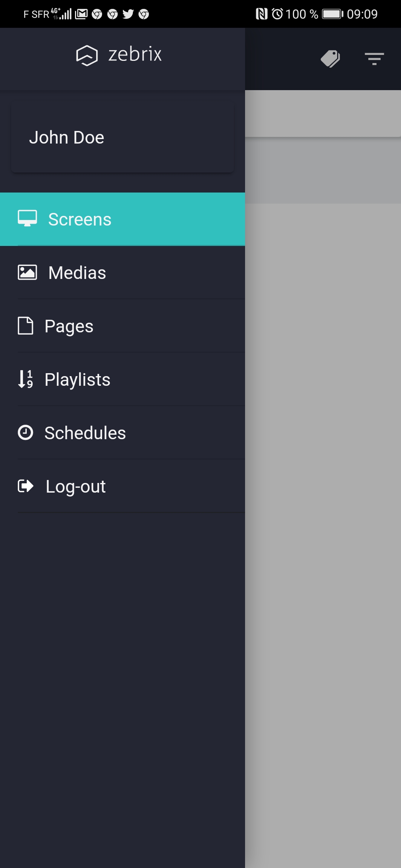Go to the Medias section
Image resolution: width=401 pixels, height=868 pixels.
(77, 273)
